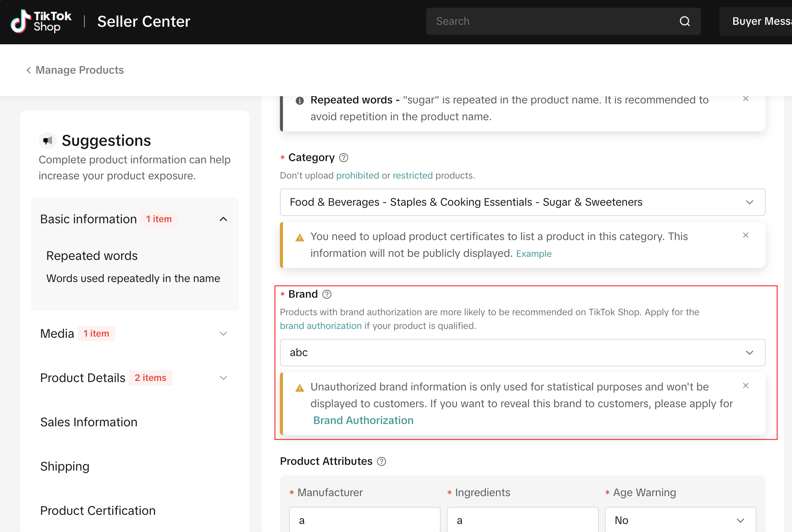
Task: Open the Age Warning dropdown
Action: click(x=680, y=520)
